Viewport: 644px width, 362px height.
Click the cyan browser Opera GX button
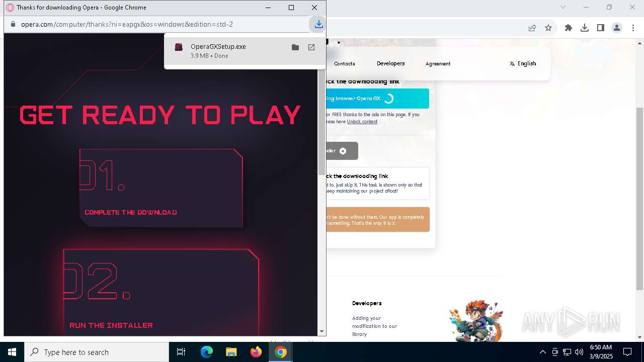[378, 99]
